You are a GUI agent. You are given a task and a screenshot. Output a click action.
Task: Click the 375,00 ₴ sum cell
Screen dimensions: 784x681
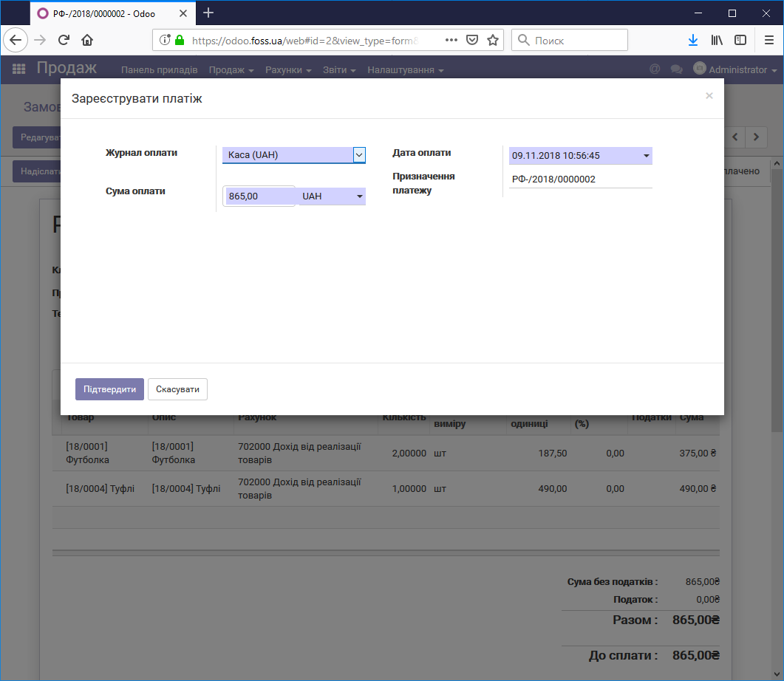[698, 454]
